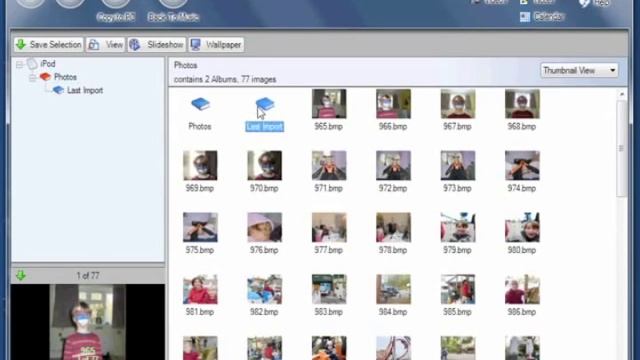Select thumbnail 965.bmp
640x360 pixels.
coord(329,104)
